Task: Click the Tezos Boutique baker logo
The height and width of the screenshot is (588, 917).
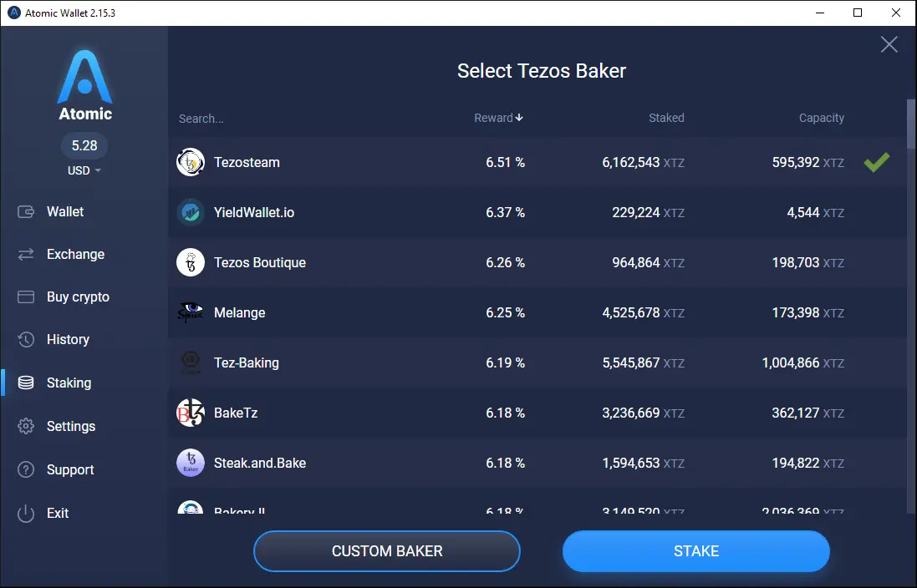Action: (191, 262)
